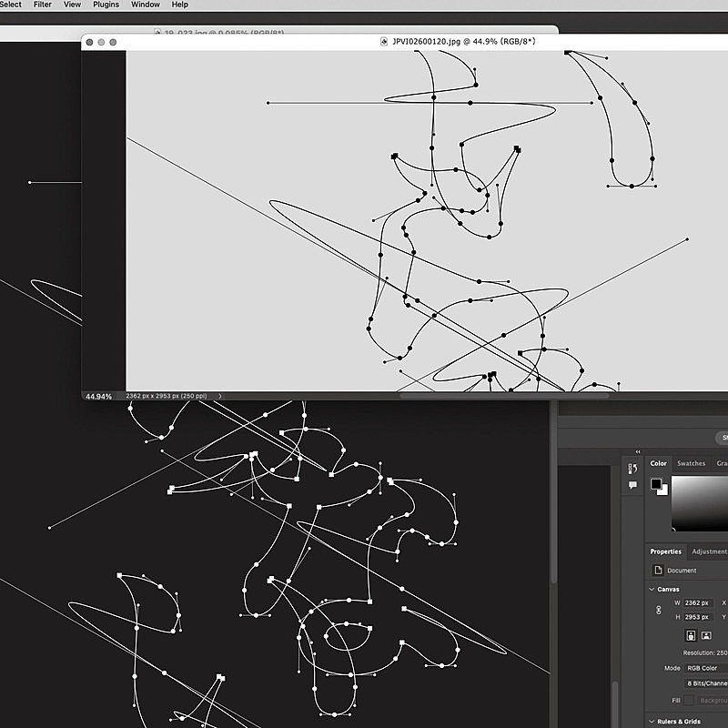Expand the collapsed panel dock arrows
The image size is (728, 728).
pyautogui.click(x=638, y=451)
